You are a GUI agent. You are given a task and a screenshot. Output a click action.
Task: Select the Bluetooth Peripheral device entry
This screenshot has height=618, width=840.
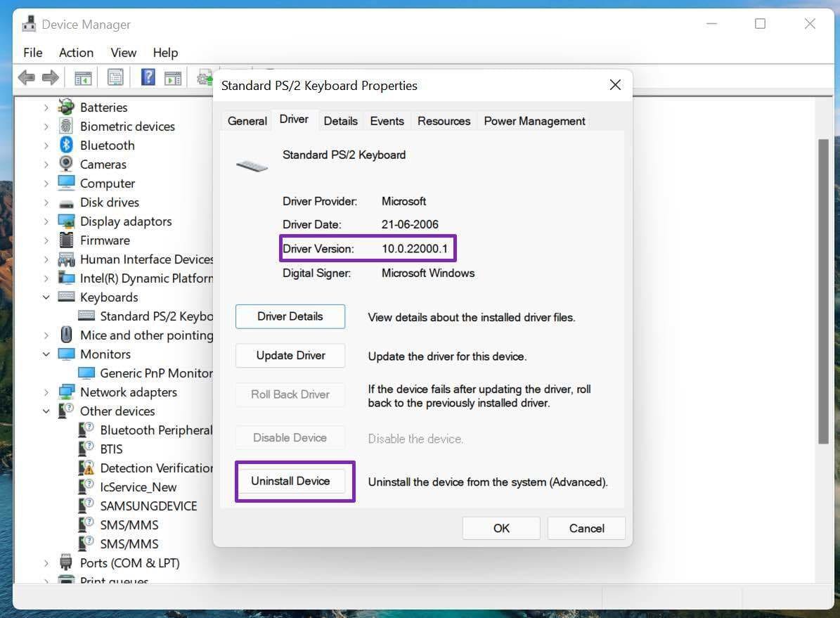click(x=156, y=430)
